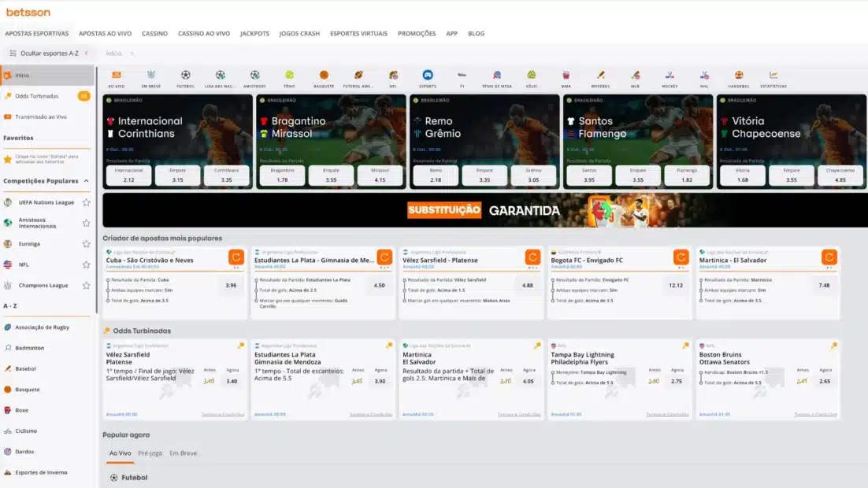
Task: Click the betsson logo
Action: (28, 12)
